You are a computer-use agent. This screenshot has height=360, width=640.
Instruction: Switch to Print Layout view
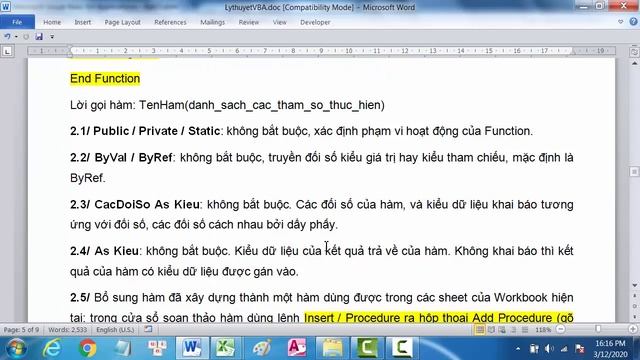click(x=480, y=329)
